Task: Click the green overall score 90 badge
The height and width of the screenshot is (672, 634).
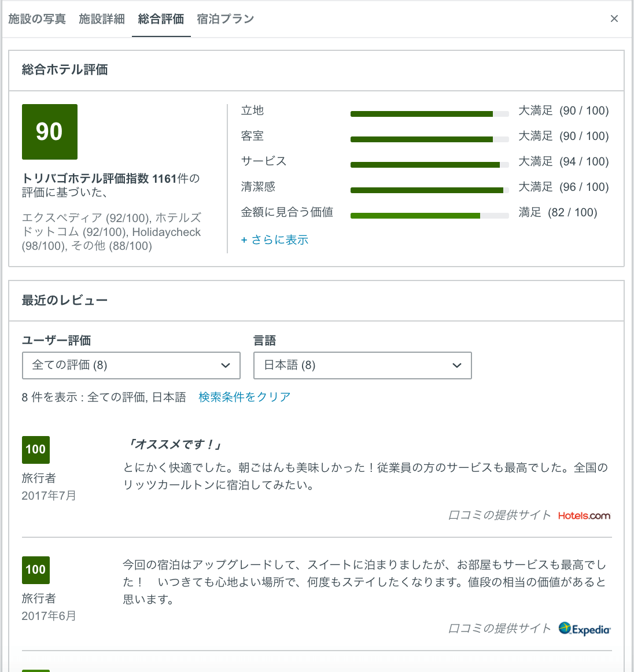Action: click(50, 132)
